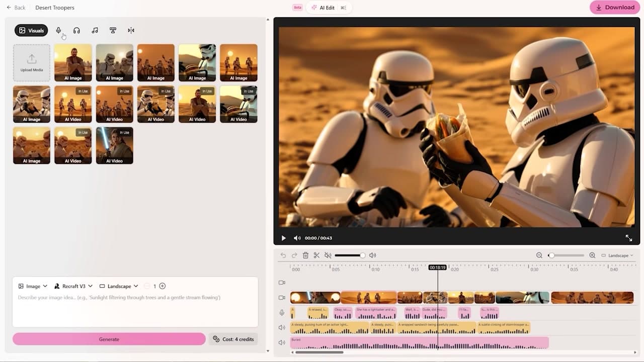This screenshot has width=644, height=362.
Task: Expand preview to fullscreen
Action: 629,238
